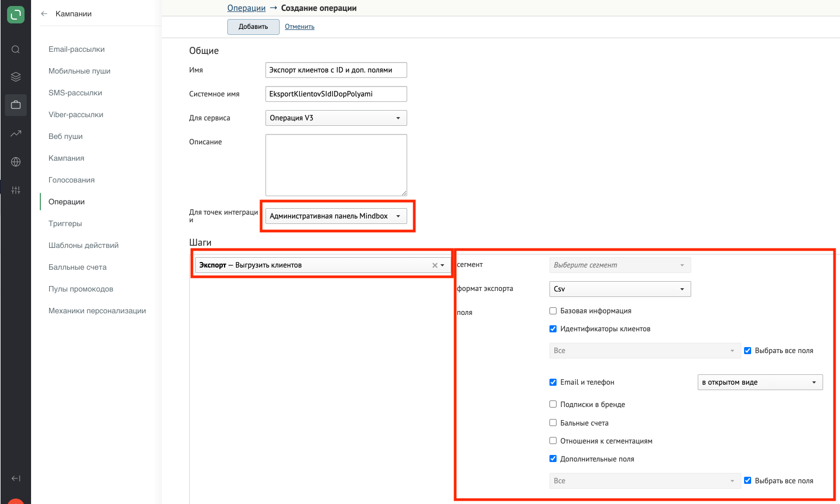The height and width of the screenshot is (504, 840).
Task: Toggle Базовая информация checkbox
Action: tap(553, 311)
